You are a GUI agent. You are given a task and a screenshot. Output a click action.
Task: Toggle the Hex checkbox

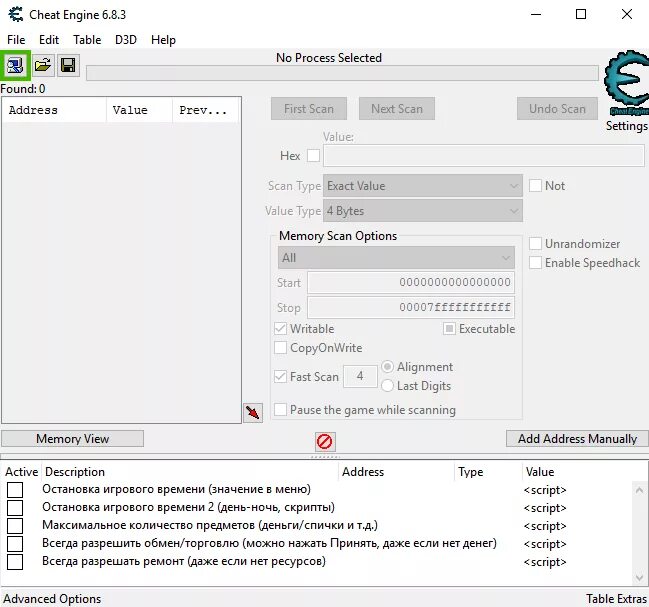tap(313, 156)
